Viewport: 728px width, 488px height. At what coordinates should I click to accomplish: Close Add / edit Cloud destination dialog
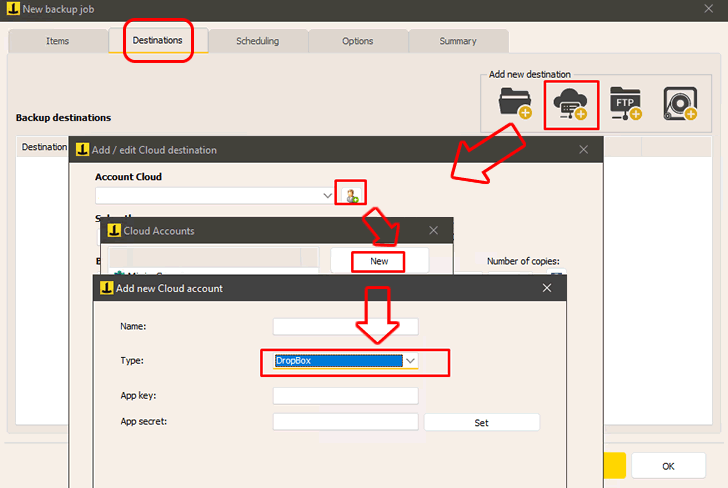pos(584,150)
